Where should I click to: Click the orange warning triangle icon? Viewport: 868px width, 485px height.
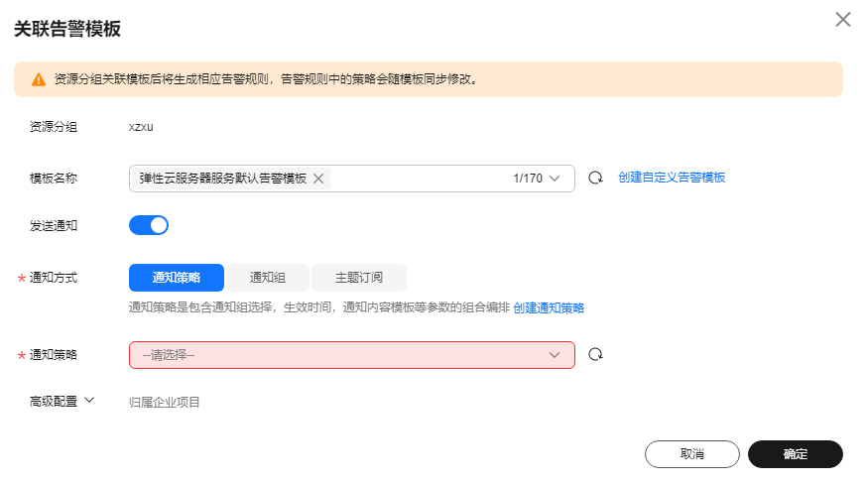click(39, 79)
